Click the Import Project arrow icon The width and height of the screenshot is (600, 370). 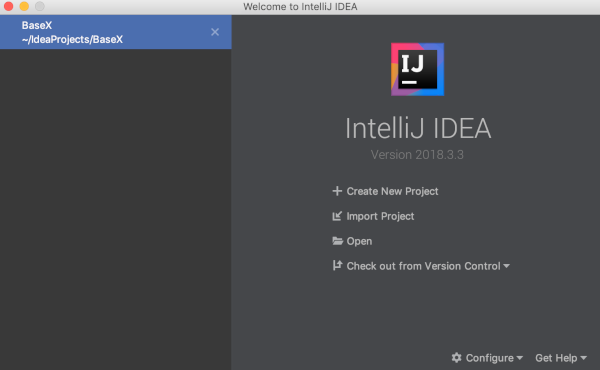(x=337, y=216)
